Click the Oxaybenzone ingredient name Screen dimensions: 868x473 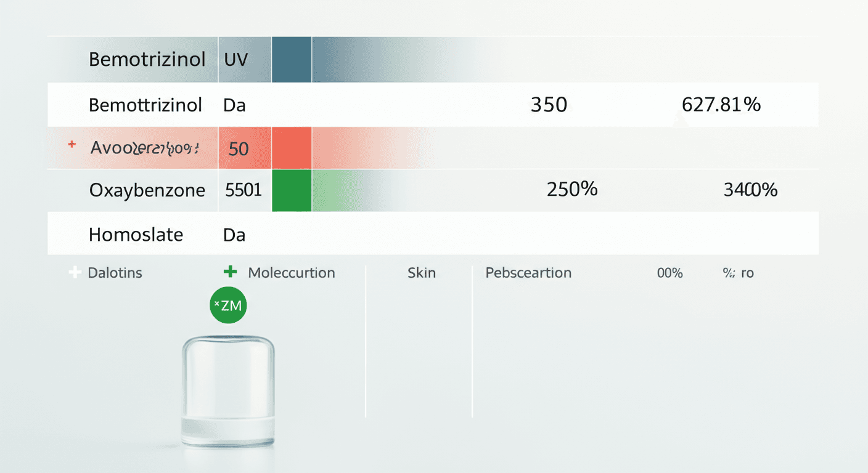[147, 190]
